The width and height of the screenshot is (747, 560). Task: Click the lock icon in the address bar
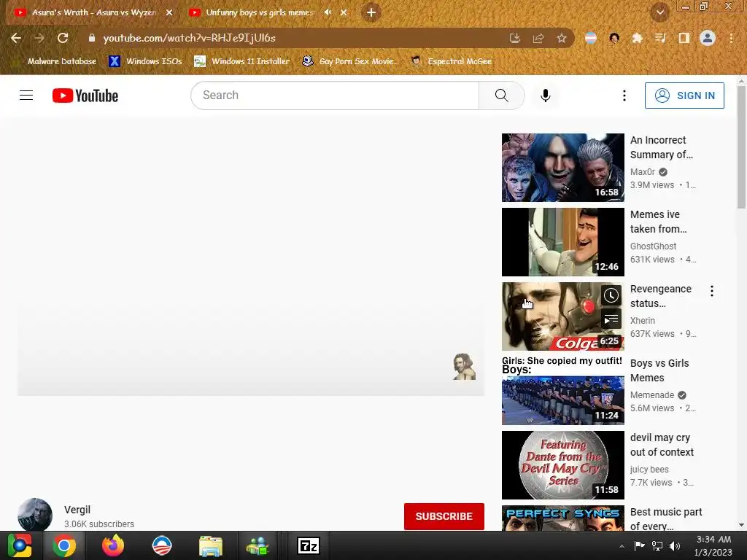[x=92, y=38]
